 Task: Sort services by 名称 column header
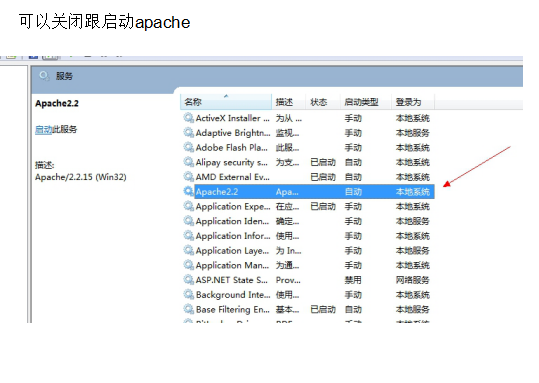pos(226,102)
